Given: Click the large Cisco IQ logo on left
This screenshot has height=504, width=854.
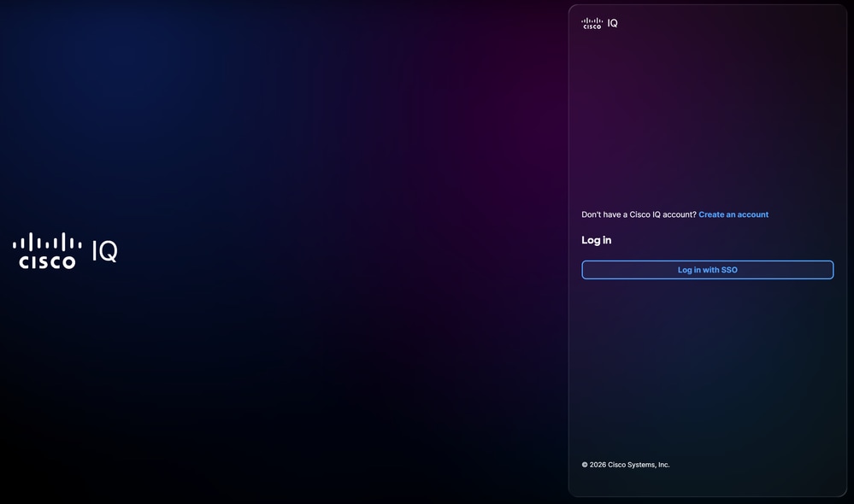Looking at the screenshot, I should (x=65, y=251).
